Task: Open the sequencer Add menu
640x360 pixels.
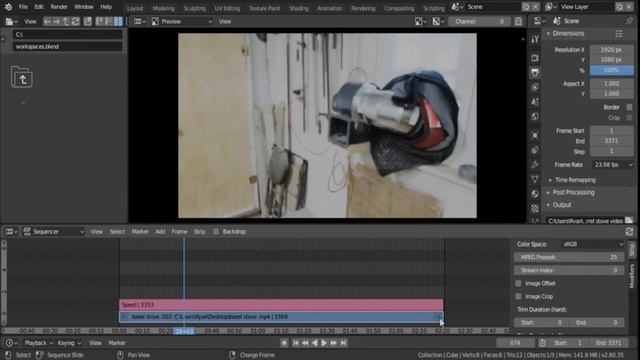Action: [x=160, y=231]
